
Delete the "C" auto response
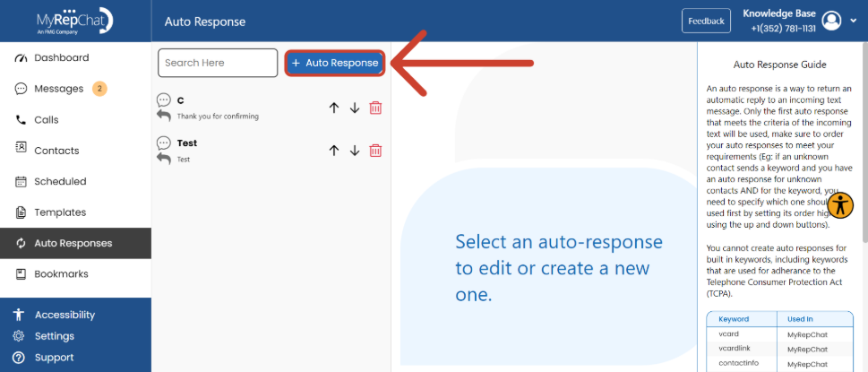click(375, 108)
